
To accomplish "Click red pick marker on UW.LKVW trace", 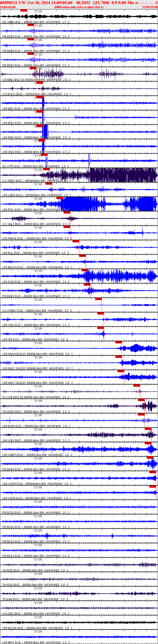I will pyautogui.click(x=152, y=472).
